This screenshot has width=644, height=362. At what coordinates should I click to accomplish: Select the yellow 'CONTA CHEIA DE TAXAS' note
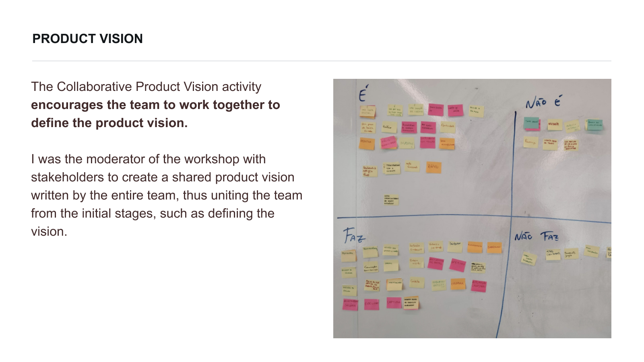click(x=550, y=143)
